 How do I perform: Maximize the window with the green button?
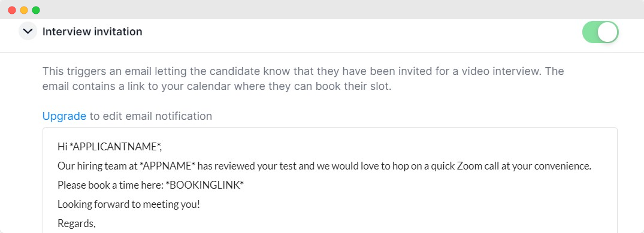36,10
